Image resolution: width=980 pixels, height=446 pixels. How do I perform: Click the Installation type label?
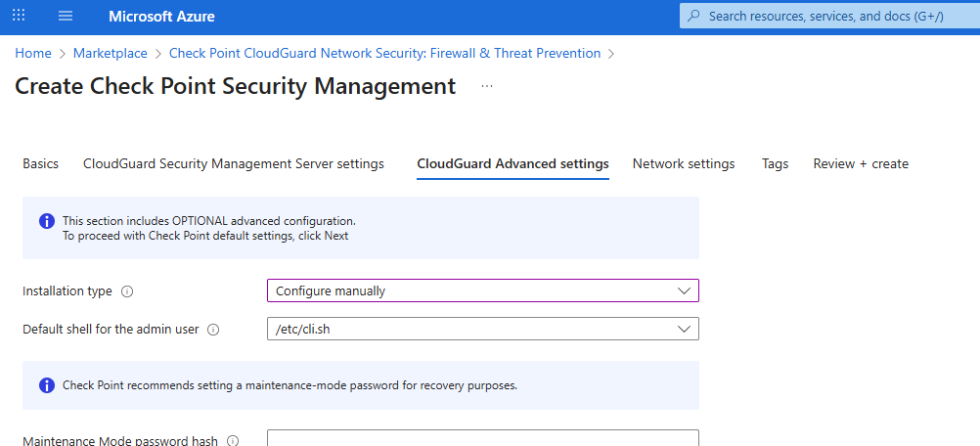pos(67,291)
